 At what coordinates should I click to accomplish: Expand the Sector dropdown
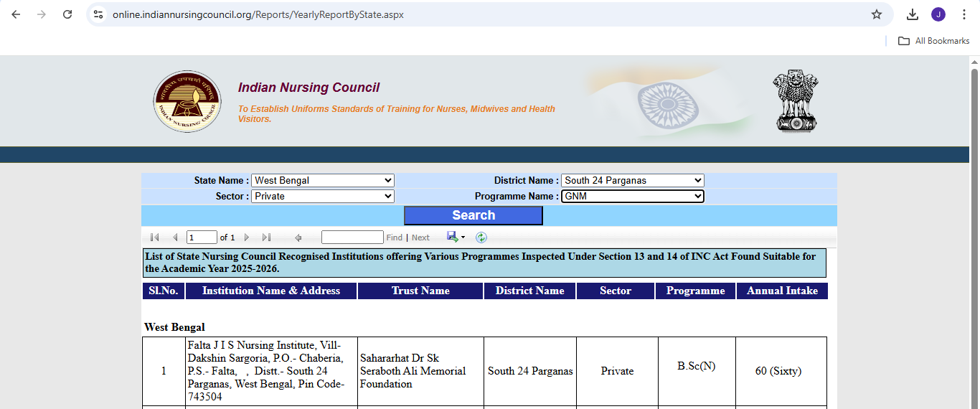[323, 197]
